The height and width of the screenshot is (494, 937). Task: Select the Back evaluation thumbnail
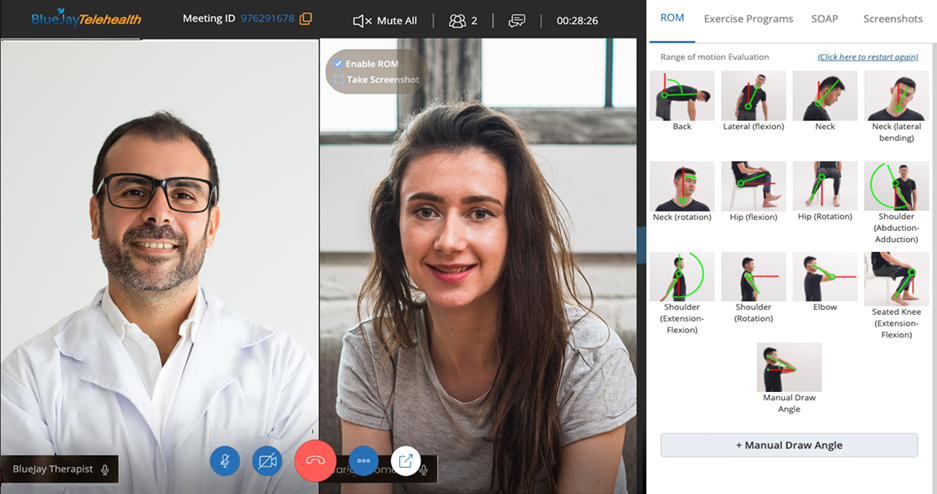[682, 96]
